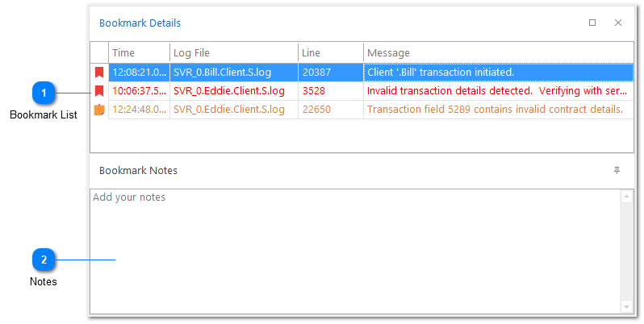The image size is (644, 324).
Task: Pin the Bookmark Notes panel
Action: point(617,171)
